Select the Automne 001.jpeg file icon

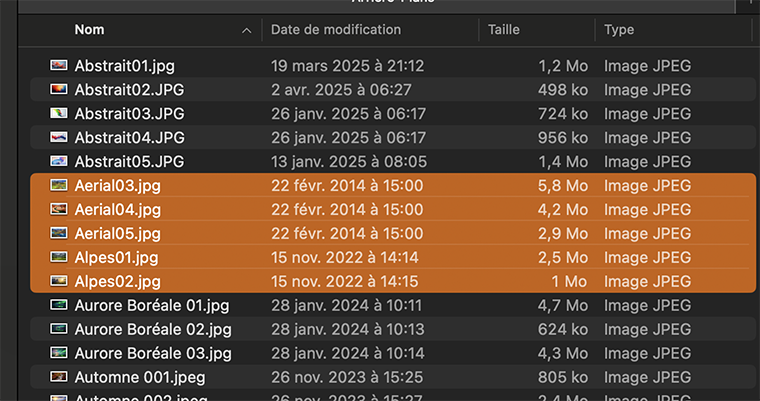tap(59, 378)
